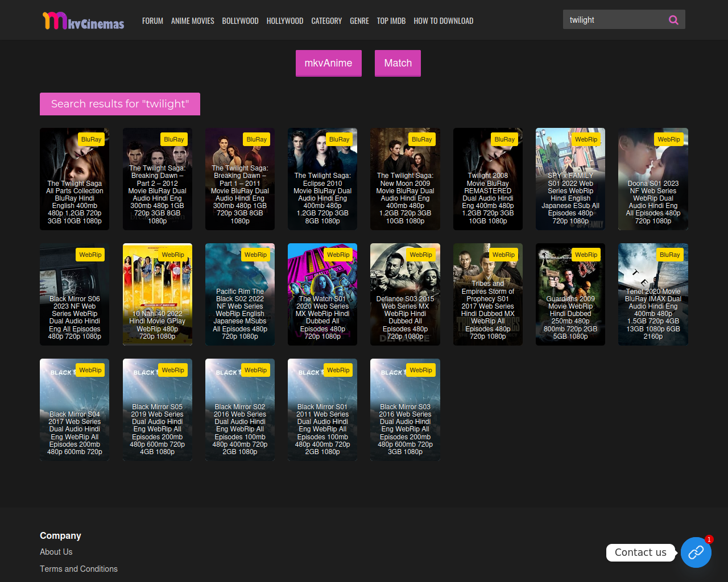Click BluRay badge on Breaking Dawn Part 2
The width and height of the screenshot is (728, 582).
pos(174,139)
